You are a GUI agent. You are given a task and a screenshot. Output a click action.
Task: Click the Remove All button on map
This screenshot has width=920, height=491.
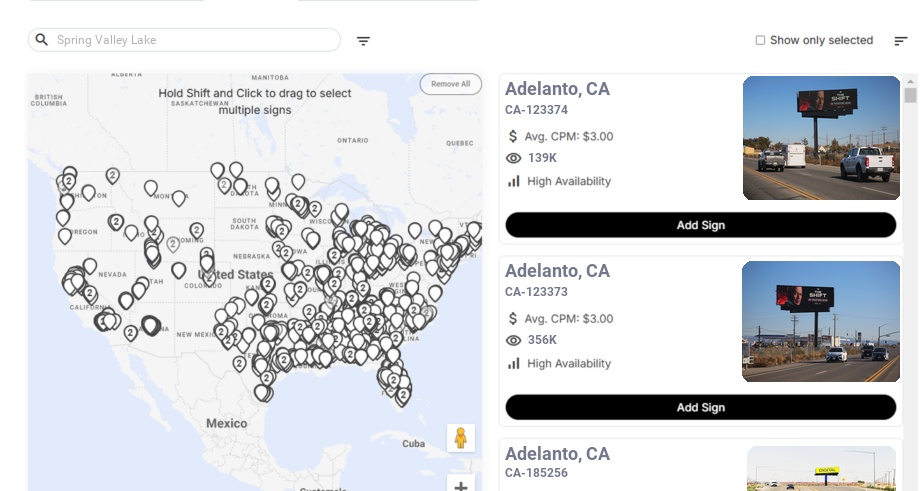click(450, 84)
